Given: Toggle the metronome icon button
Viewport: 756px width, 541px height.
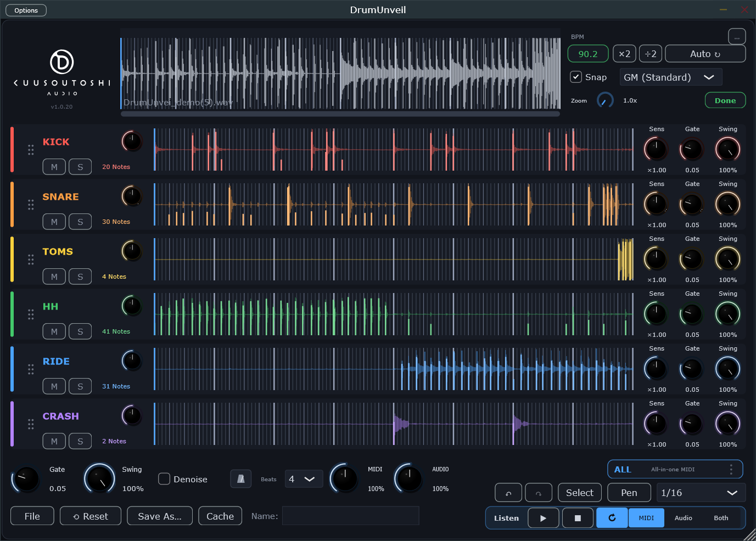Looking at the screenshot, I should tap(240, 479).
